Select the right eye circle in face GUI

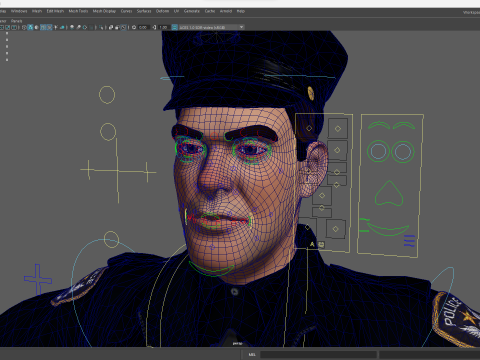point(403,152)
